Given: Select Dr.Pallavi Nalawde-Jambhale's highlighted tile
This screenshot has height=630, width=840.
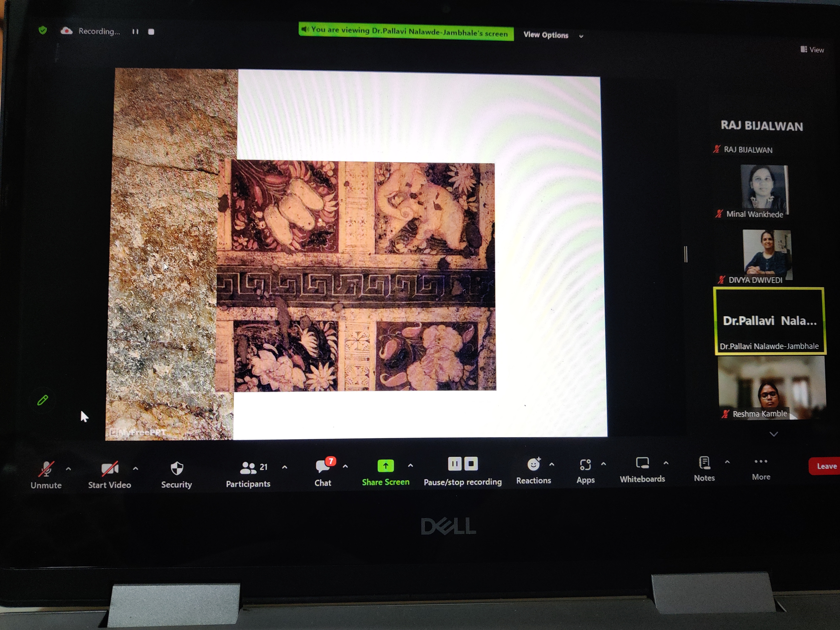Looking at the screenshot, I should 769,321.
